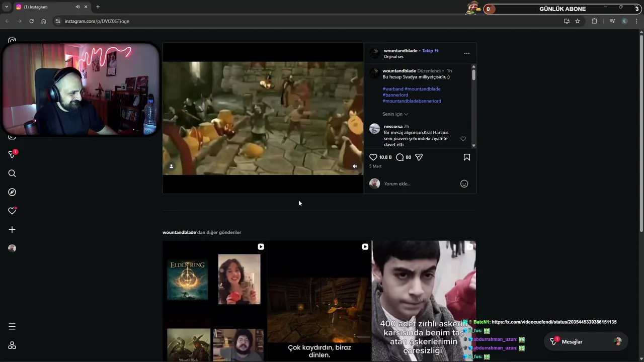644x362 pixels.
Task: Mute the Instagram tab audio
Action: pyautogui.click(x=77, y=7)
